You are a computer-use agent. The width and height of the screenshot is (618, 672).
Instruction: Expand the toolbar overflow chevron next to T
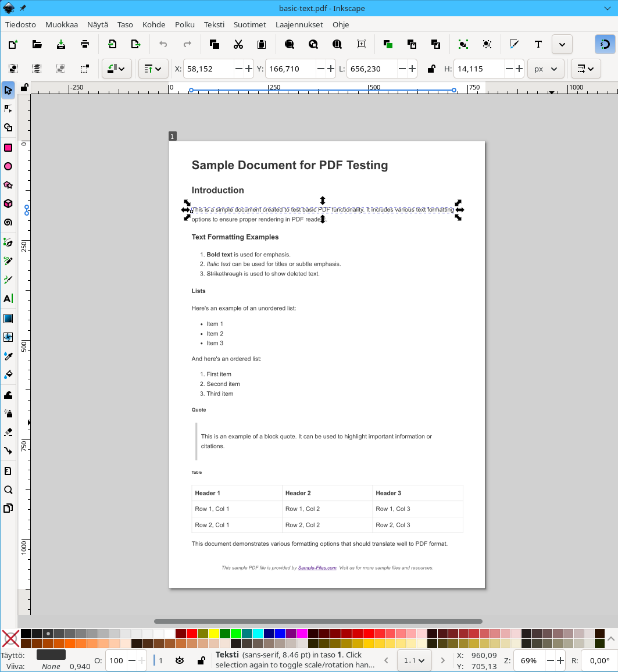pyautogui.click(x=562, y=44)
